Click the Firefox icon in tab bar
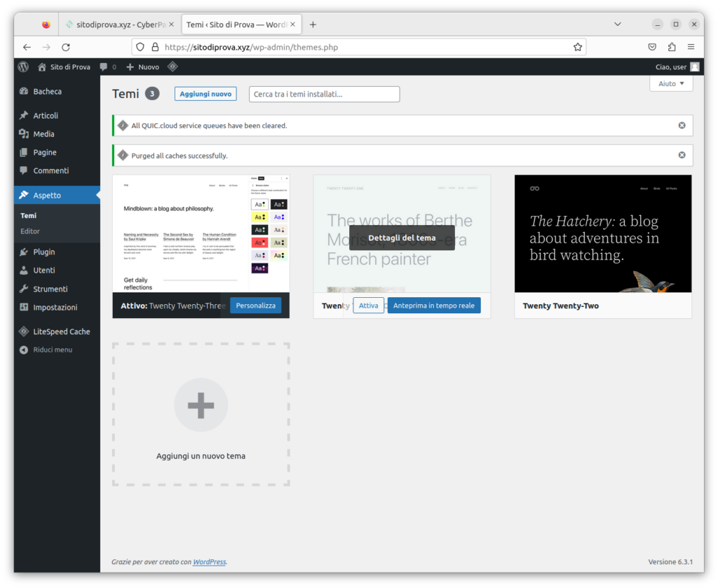This screenshot has width=718, height=588. click(x=46, y=25)
